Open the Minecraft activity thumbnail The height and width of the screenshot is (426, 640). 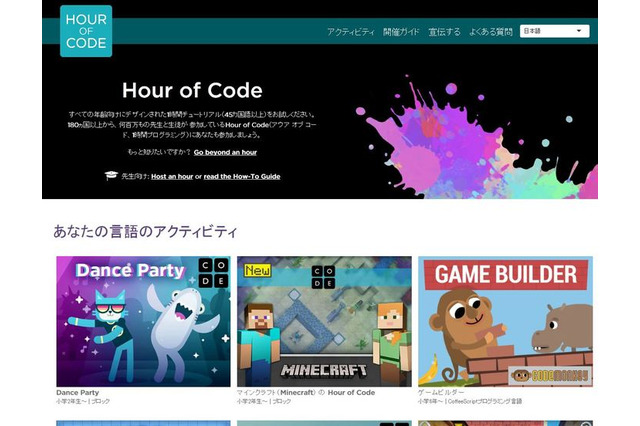pyautogui.click(x=324, y=322)
